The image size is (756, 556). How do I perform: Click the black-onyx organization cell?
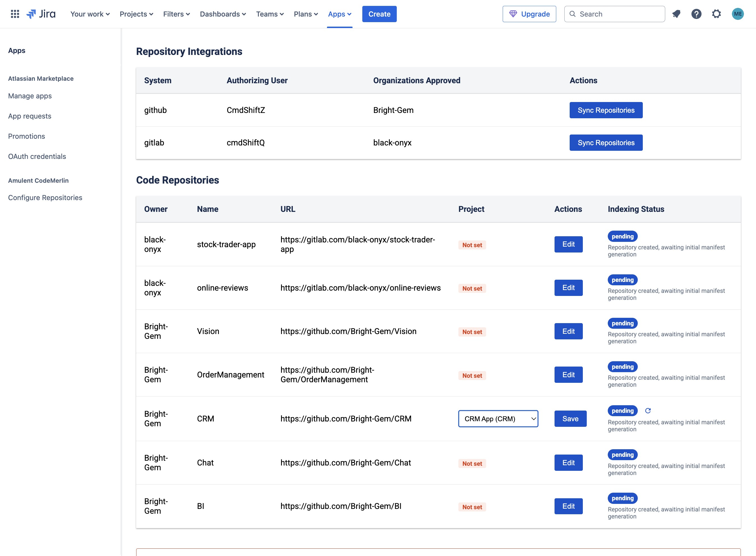392,143
